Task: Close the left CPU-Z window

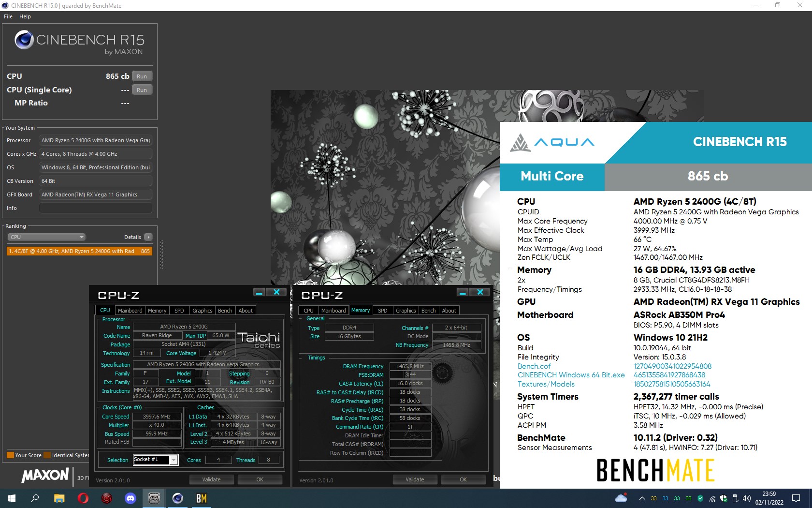Action: click(x=276, y=292)
